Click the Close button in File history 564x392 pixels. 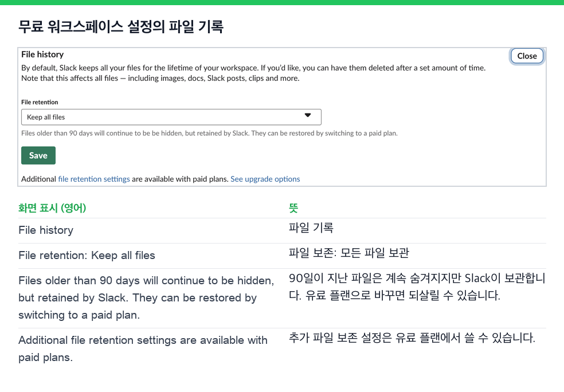pos(527,56)
